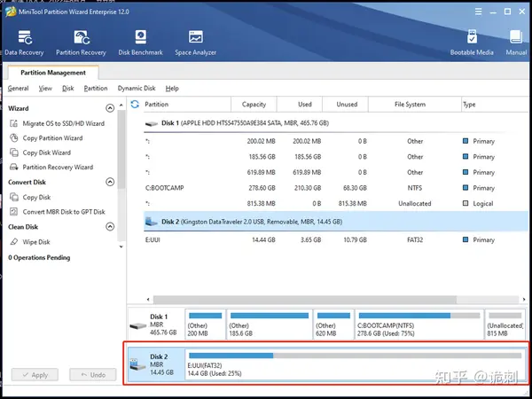Viewport: 532px width, 399px height.
Task: Select the E:UUI(FAT32) block in disk map
Action: [356, 364]
